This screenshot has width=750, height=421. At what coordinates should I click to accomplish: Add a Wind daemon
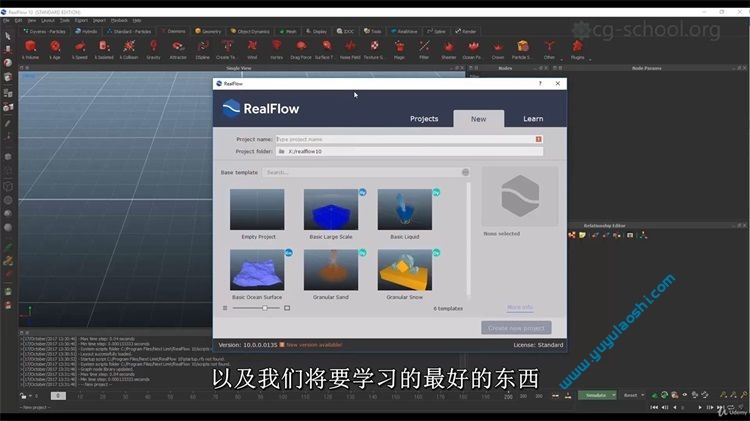(252, 49)
